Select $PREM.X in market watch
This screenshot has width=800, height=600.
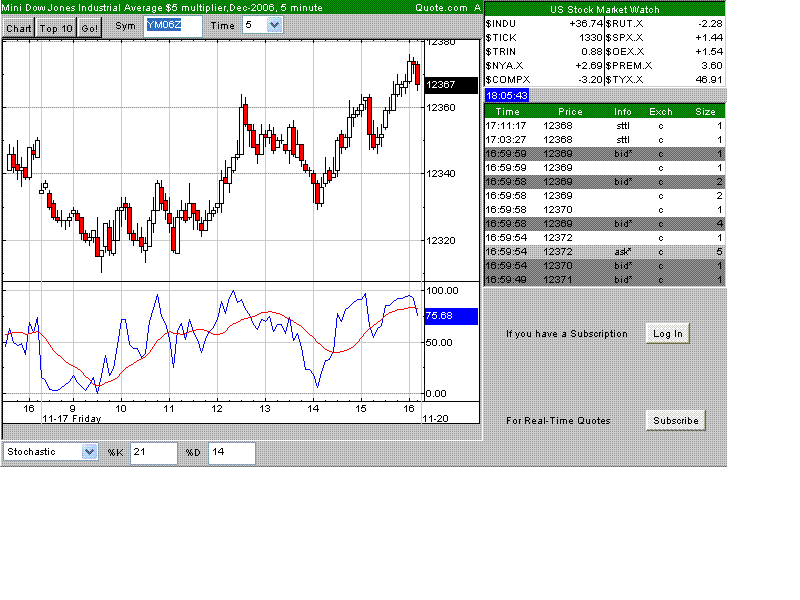coord(629,66)
